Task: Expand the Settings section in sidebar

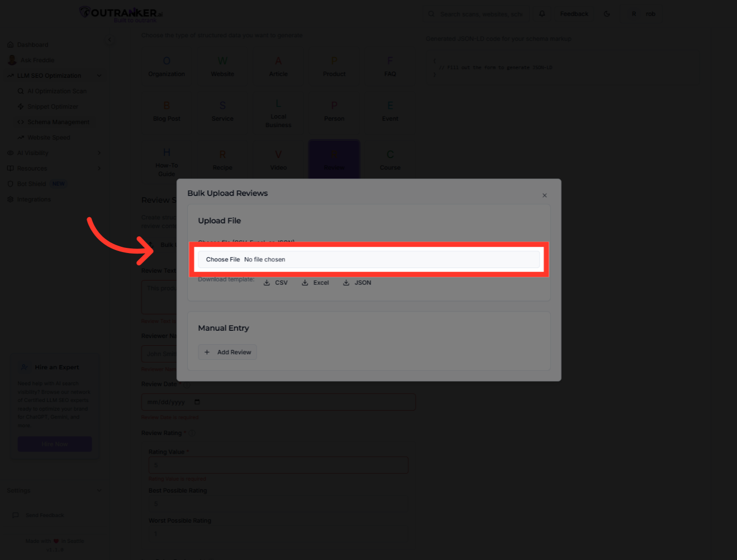Action: (x=99, y=491)
